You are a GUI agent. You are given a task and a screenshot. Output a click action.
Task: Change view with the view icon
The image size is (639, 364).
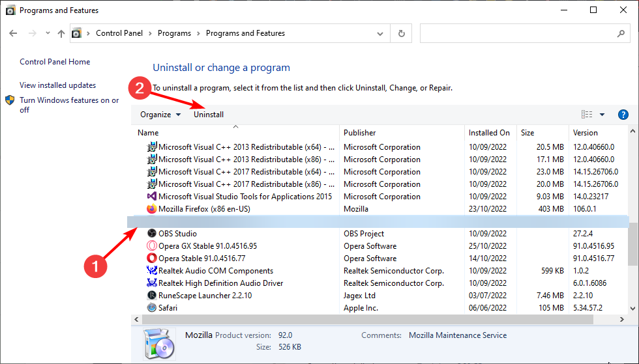pyautogui.click(x=587, y=115)
